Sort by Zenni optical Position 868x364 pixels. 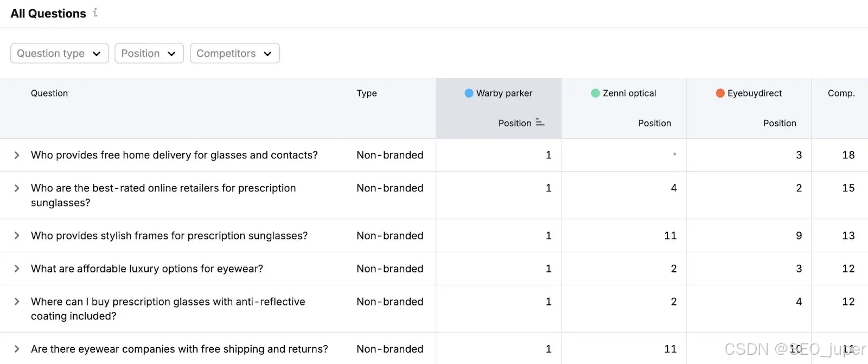point(655,123)
